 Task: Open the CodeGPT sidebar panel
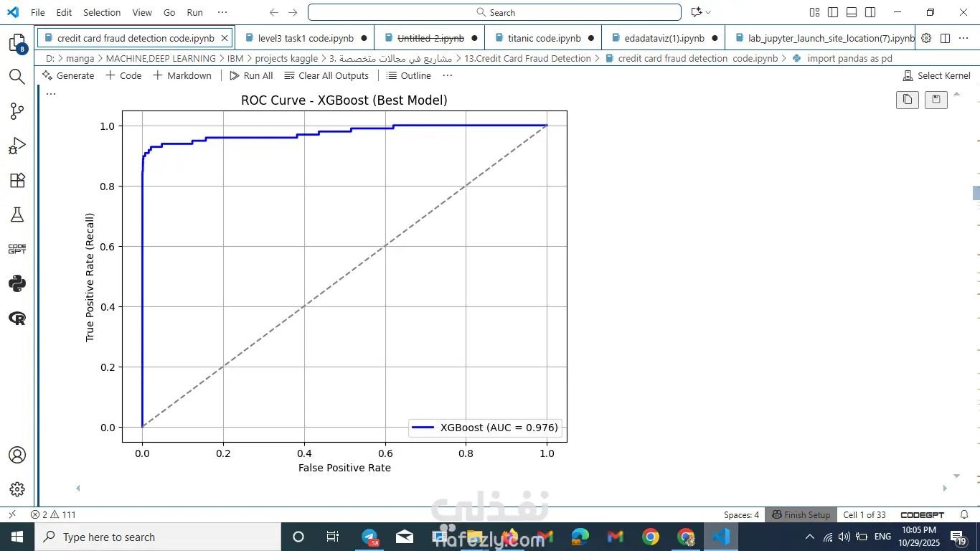[x=17, y=249]
